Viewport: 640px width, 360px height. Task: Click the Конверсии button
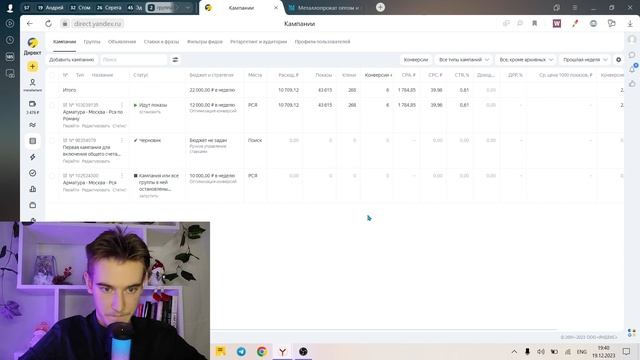pos(416,60)
